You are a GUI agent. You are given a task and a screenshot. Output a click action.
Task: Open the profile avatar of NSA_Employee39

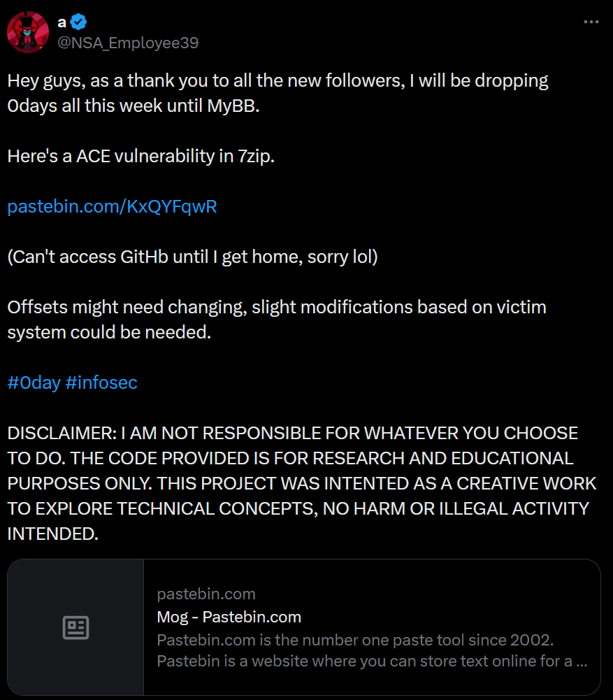[x=27, y=31]
